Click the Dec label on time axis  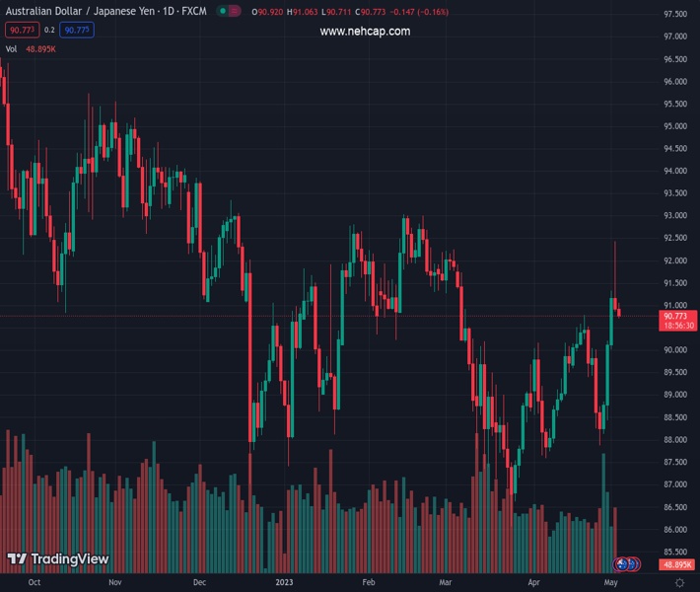coord(200,583)
